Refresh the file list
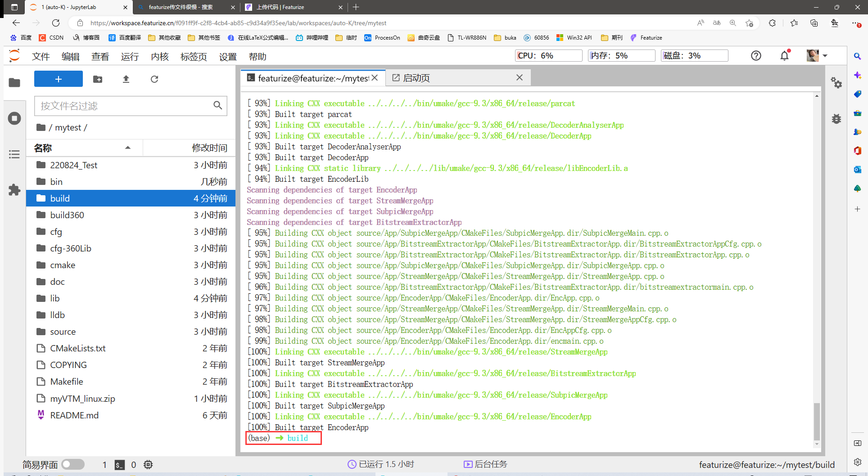 click(154, 79)
